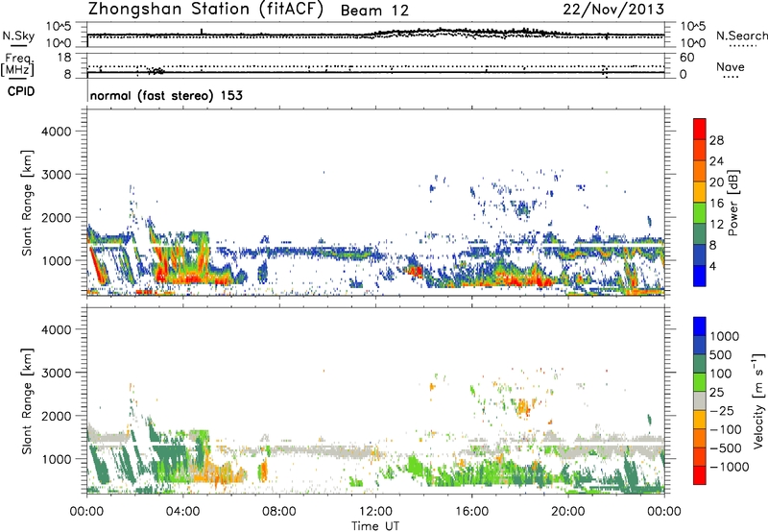Click the "normal (fast stereo) 153" text

[166, 95]
